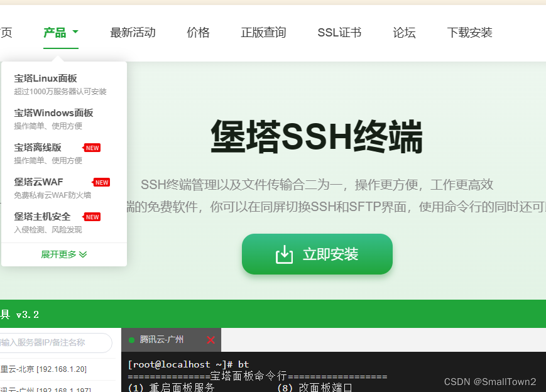
Task: Open the 最新活动 page
Action: coord(133,33)
